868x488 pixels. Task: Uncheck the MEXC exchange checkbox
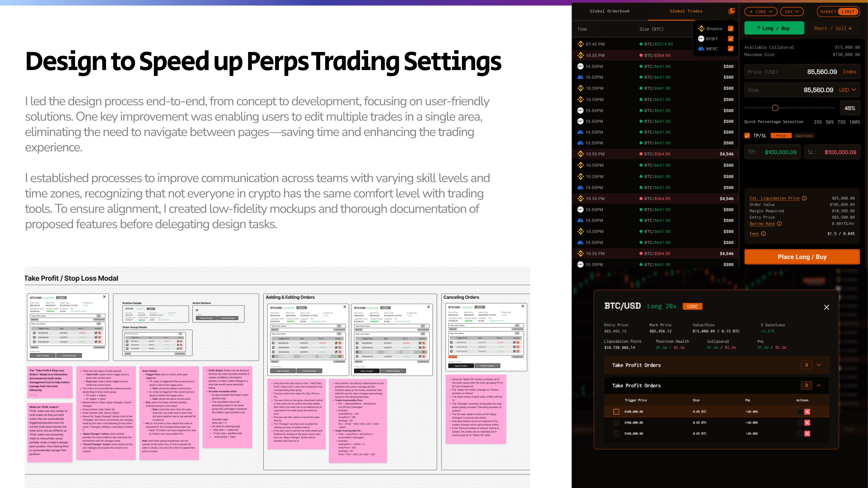(730, 48)
